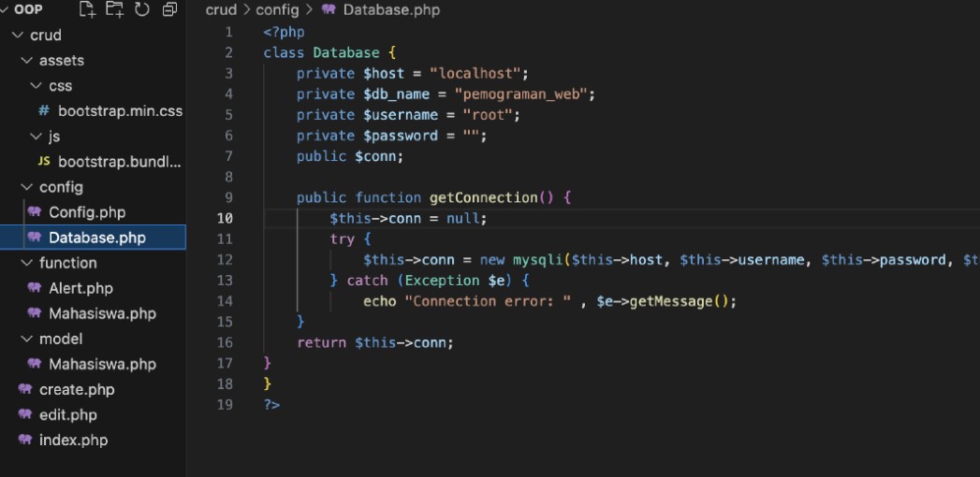
Task: Click the return statement on line 16
Action: click(375, 342)
